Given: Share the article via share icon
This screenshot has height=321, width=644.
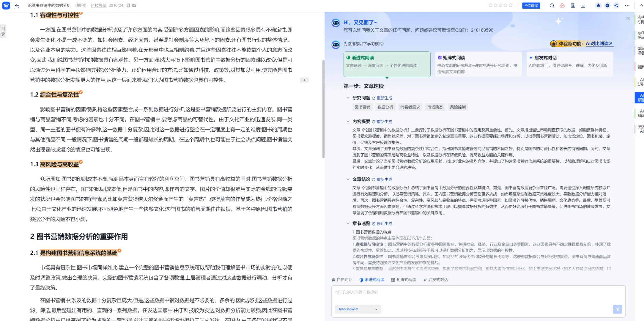Looking at the screenshot, I should click(x=616, y=5).
